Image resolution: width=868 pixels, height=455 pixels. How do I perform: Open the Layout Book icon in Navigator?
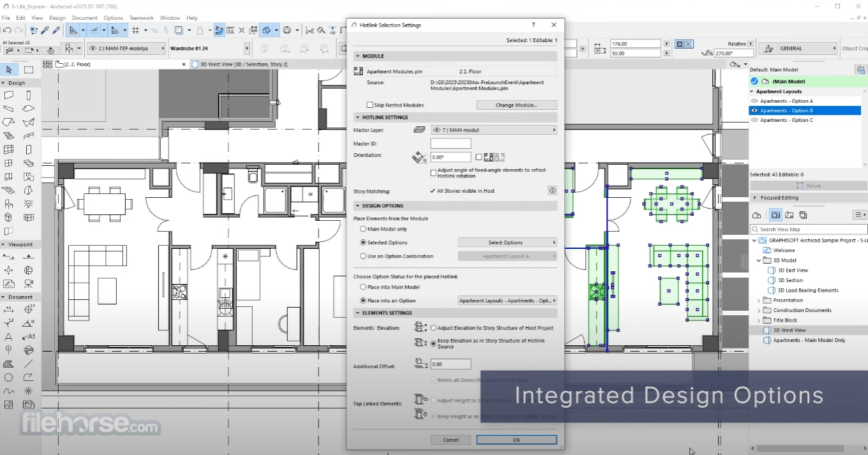pos(789,215)
